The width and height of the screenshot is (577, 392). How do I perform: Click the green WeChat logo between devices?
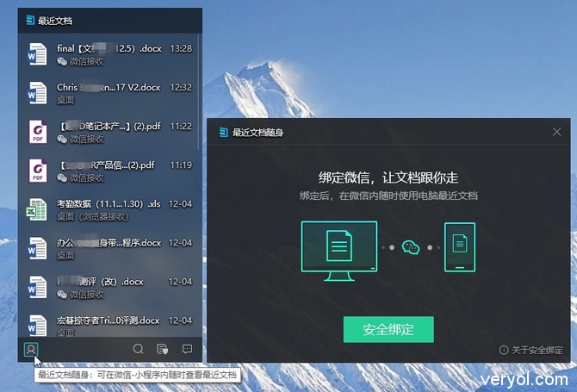pos(411,247)
